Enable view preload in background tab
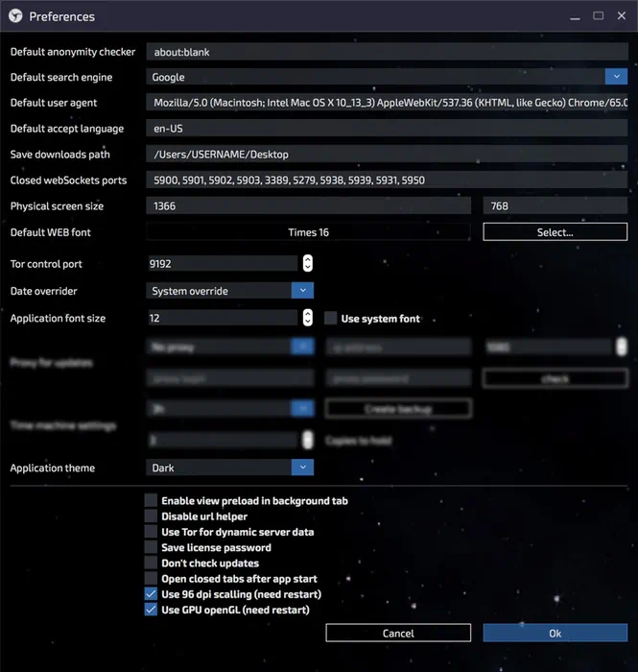Image resolution: width=638 pixels, height=672 pixels. (151, 500)
